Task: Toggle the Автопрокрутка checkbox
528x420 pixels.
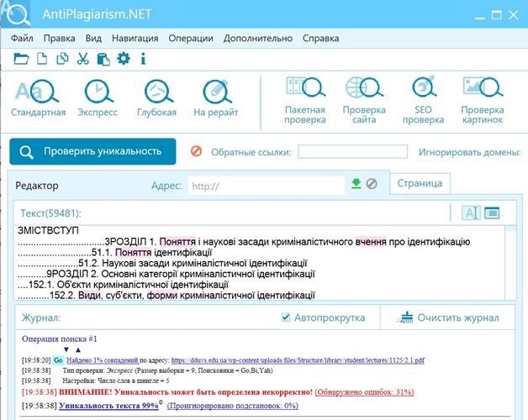Action: tap(286, 317)
